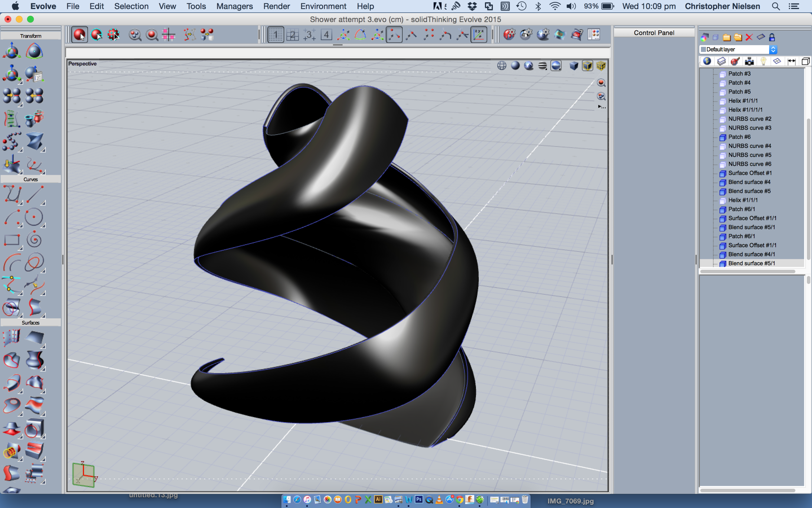The height and width of the screenshot is (508, 812).
Task: Click the object browser vertical scrollbar
Action: [x=808, y=189]
